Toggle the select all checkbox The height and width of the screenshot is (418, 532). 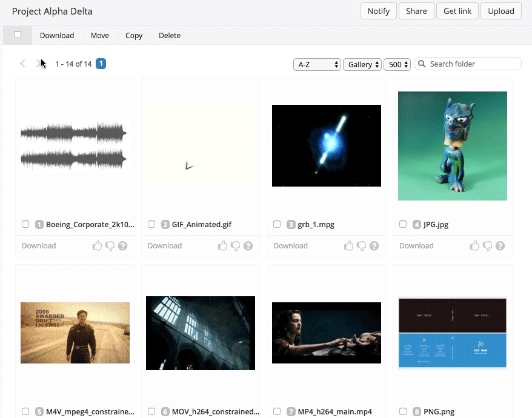pyautogui.click(x=18, y=35)
